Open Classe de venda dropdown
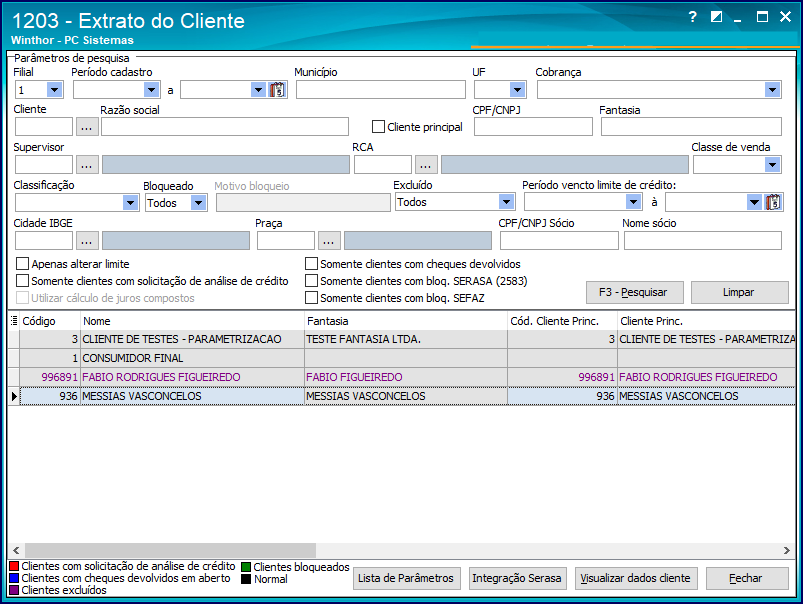 coord(772,165)
